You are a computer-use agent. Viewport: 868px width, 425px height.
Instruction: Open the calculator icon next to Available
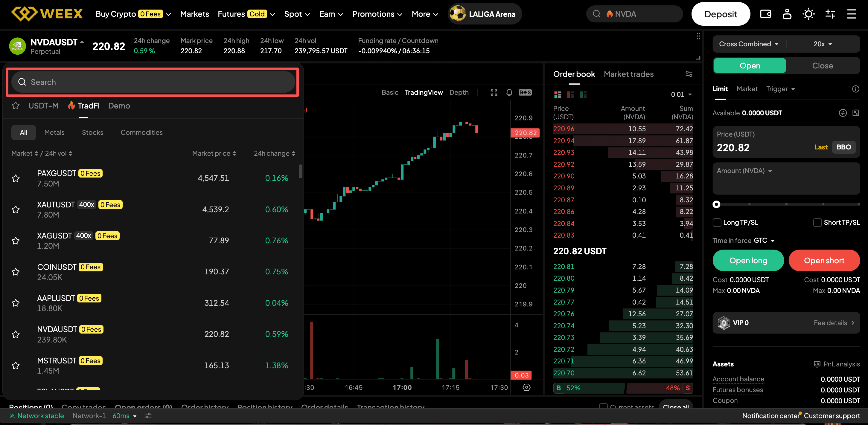(856, 113)
